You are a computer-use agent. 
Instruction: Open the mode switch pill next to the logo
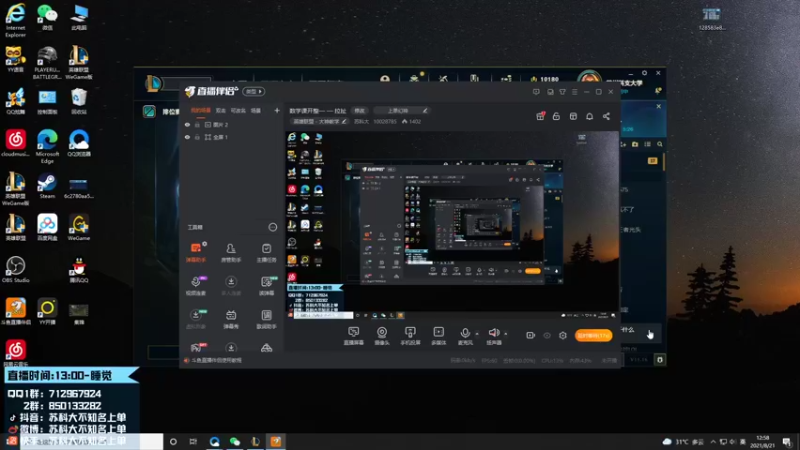pos(253,91)
